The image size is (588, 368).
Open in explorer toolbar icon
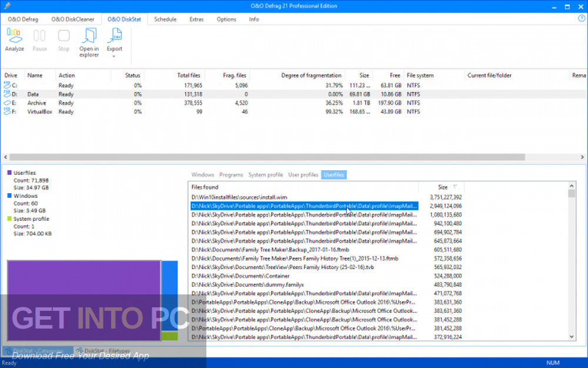pos(89,36)
